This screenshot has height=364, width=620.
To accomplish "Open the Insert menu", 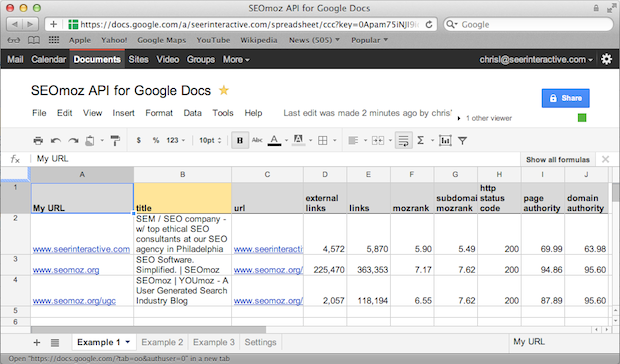I will click(123, 113).
